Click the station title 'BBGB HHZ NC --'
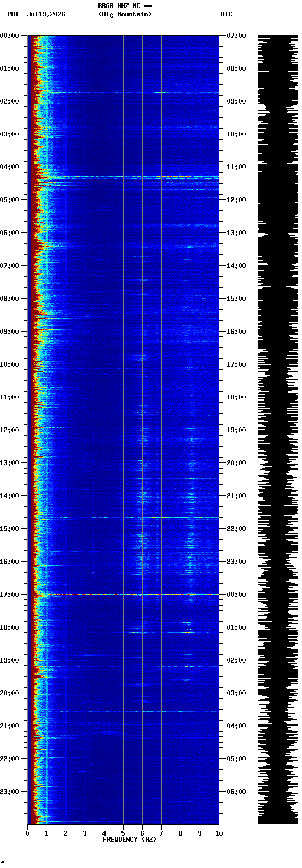Viewport: 302px width, 868px height. tap(125, 6)
